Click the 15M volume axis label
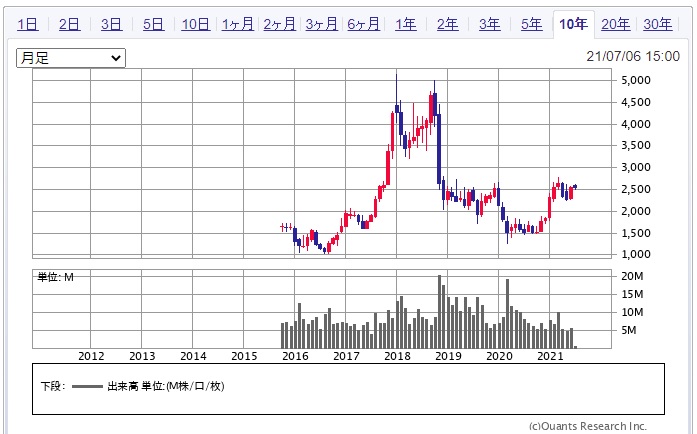Screen dimensions: 697x434 pos(632,294)
